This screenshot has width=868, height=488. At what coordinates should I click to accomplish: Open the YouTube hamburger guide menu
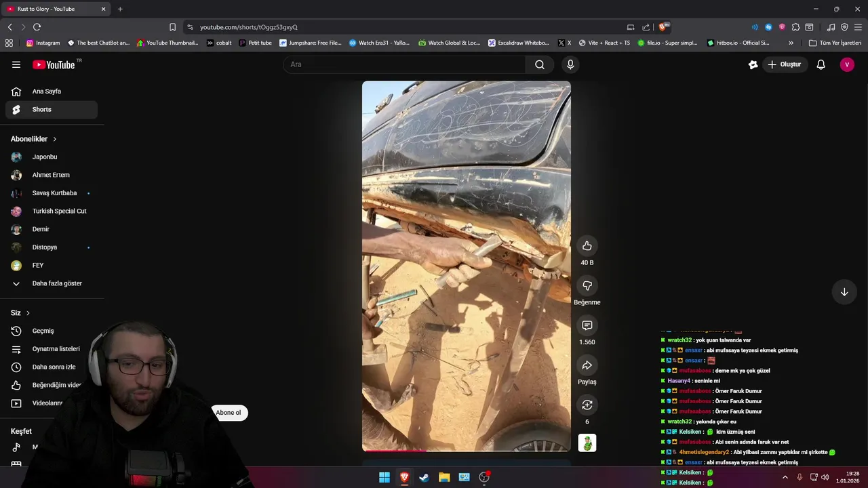tap(16, 64)
